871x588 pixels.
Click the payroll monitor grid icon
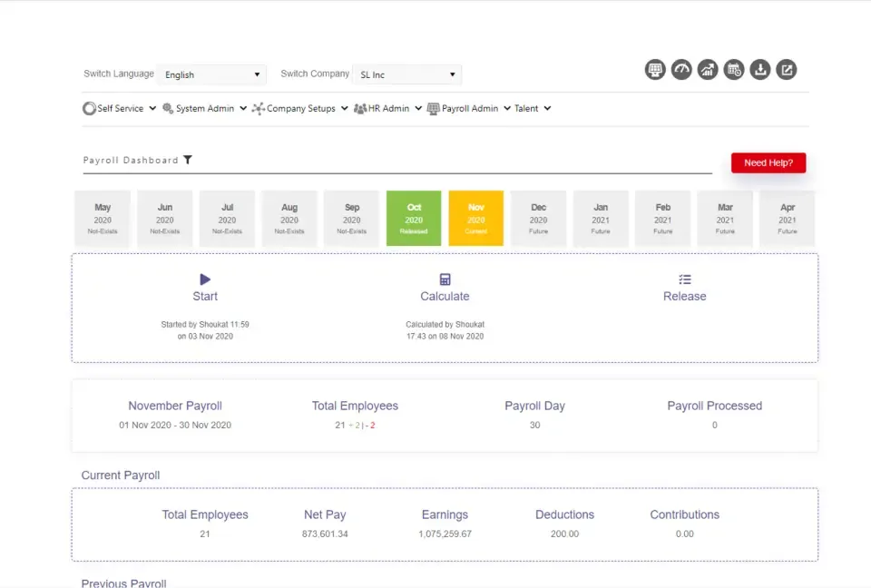click(655, 70)
